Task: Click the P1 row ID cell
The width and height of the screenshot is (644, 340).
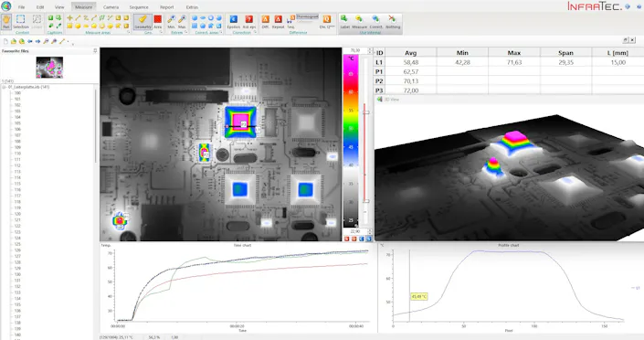Action: [379, 71]
